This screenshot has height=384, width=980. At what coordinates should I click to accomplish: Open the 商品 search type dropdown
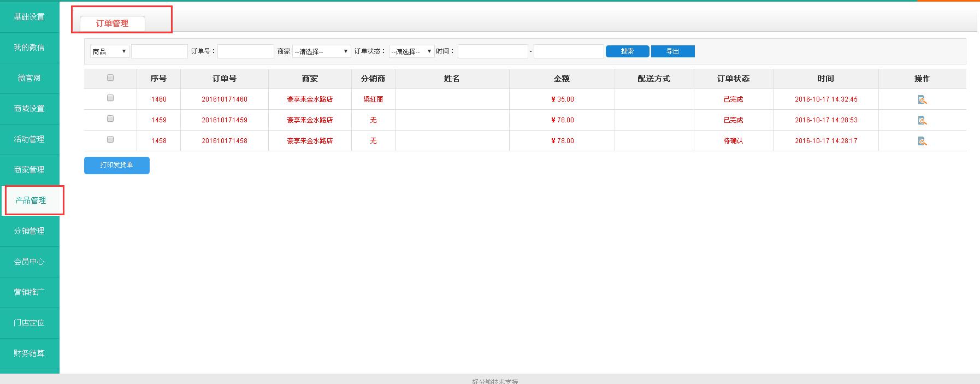pos(109,51)
